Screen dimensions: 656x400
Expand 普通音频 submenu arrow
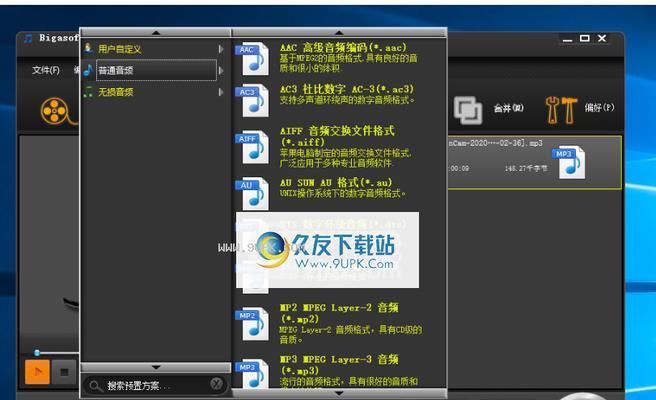click(220, 71)
